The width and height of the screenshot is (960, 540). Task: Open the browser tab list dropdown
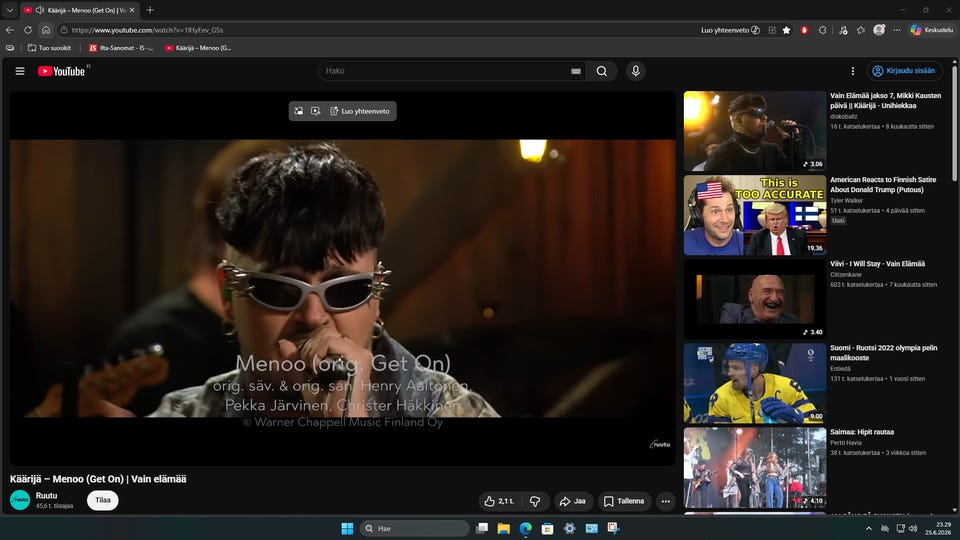click(x=9, y=10)
